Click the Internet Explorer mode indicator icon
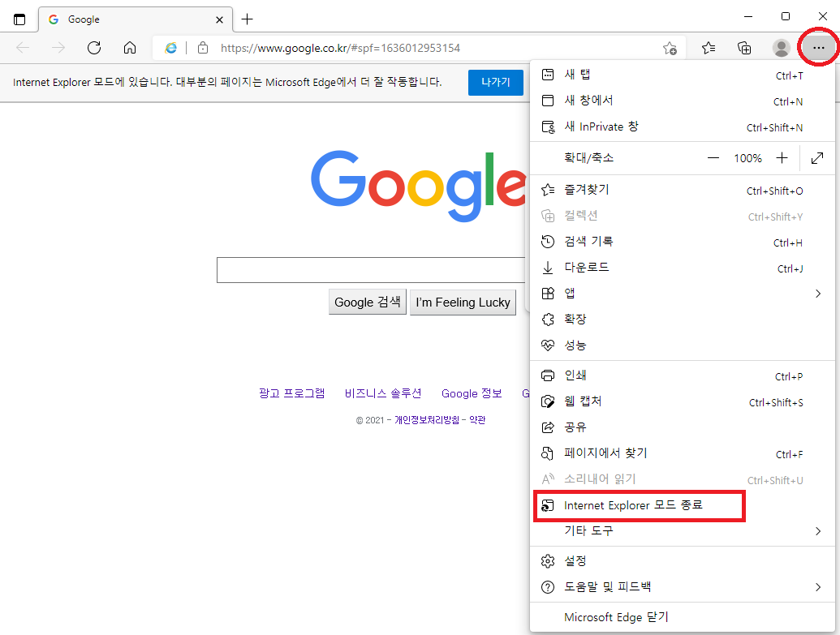The width and height of the screenshot is (840, 635). [x=170, y=48]
